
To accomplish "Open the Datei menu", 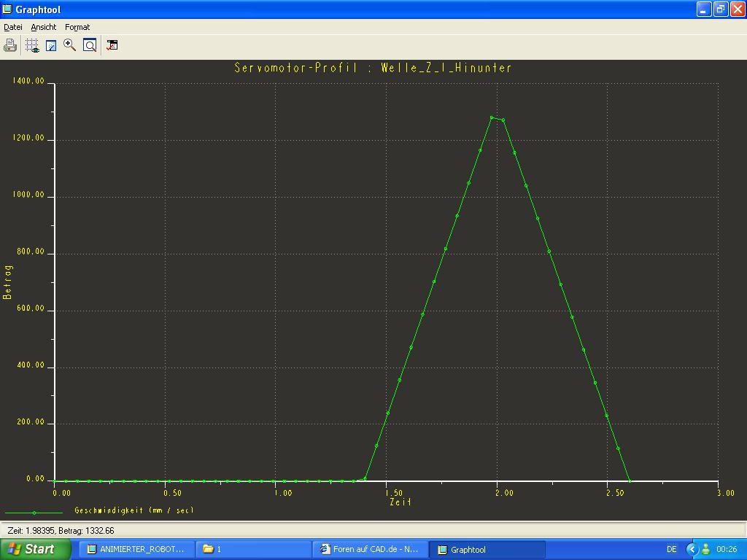I will click(13, 27).
